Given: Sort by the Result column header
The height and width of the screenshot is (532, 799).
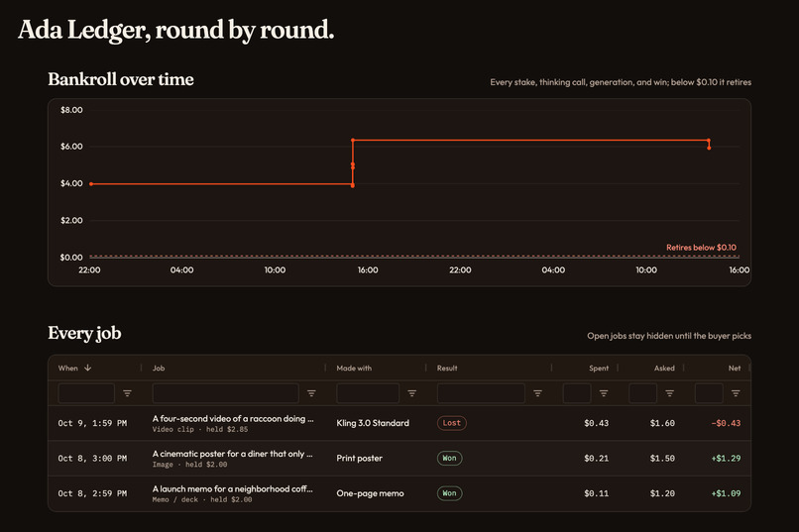Looking at the screenshot, I should [447, 369].
